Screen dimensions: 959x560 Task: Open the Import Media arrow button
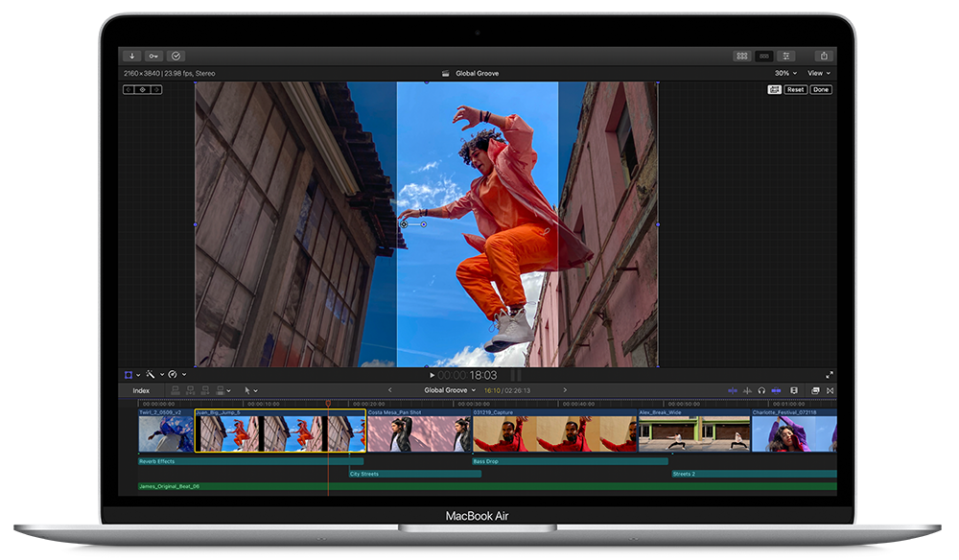tap(132, 56)
